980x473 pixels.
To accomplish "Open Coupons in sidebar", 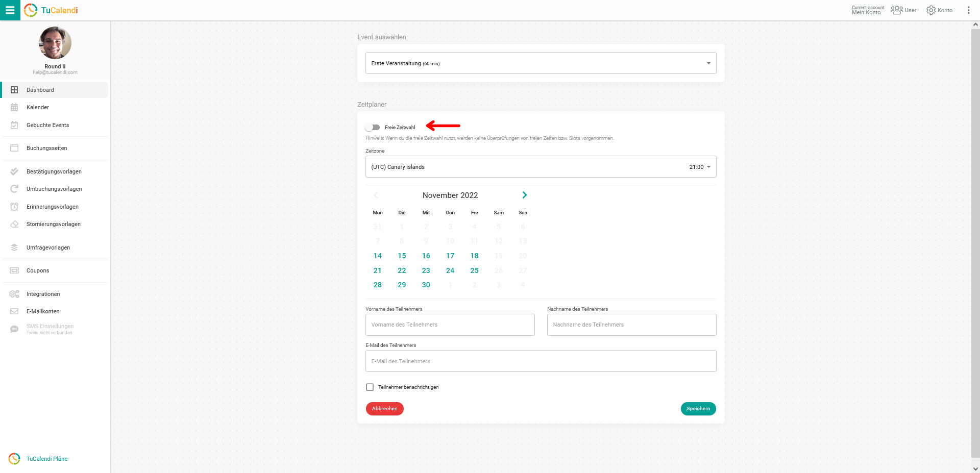I will pos(55,270).
